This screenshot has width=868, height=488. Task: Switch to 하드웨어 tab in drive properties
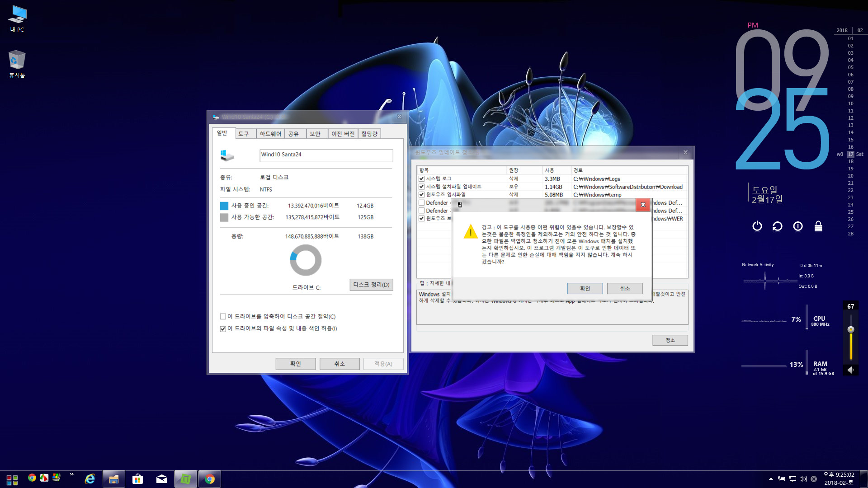tap(270, 134)
